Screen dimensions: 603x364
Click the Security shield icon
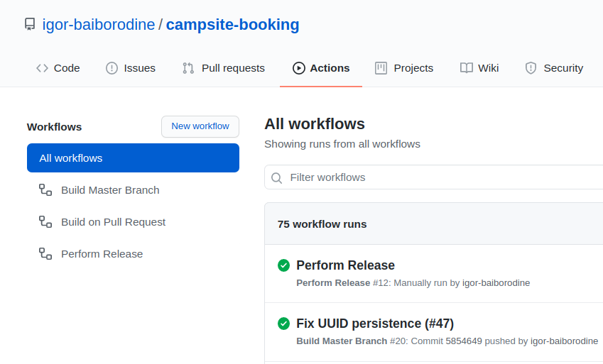531,68
